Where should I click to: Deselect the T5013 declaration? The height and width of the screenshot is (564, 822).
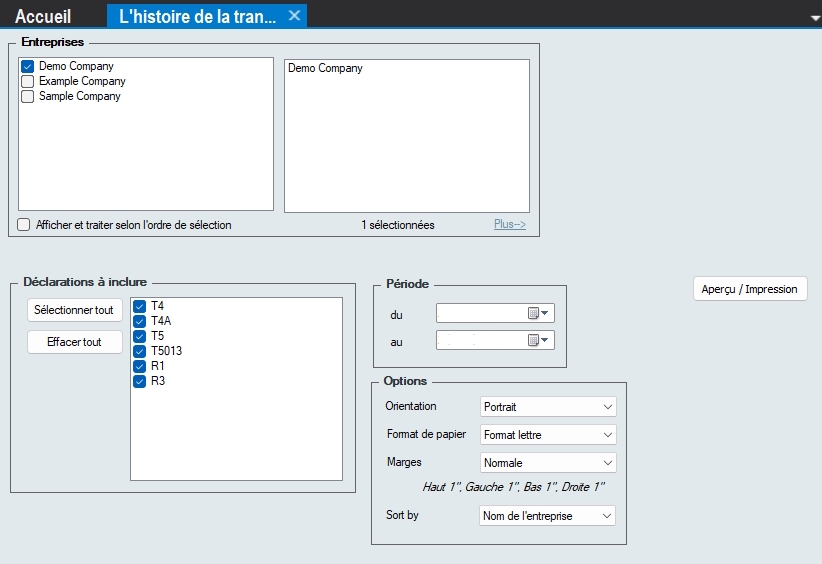point(140,352)
